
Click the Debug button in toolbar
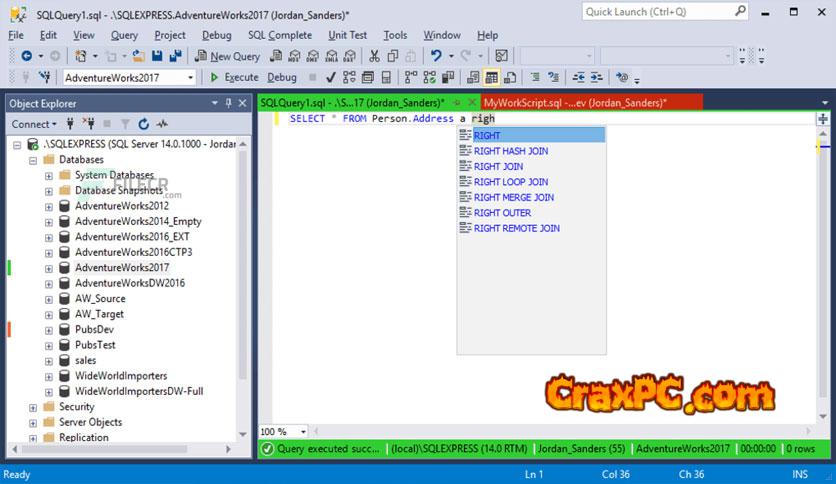[282, 77]
